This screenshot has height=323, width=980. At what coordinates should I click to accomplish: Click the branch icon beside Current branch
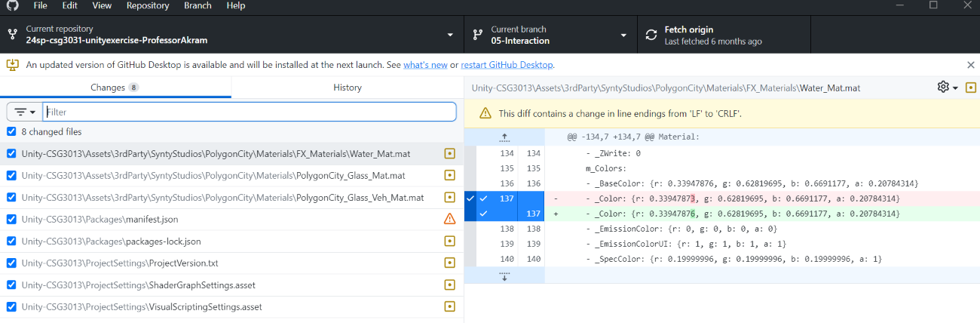[477, 35]
